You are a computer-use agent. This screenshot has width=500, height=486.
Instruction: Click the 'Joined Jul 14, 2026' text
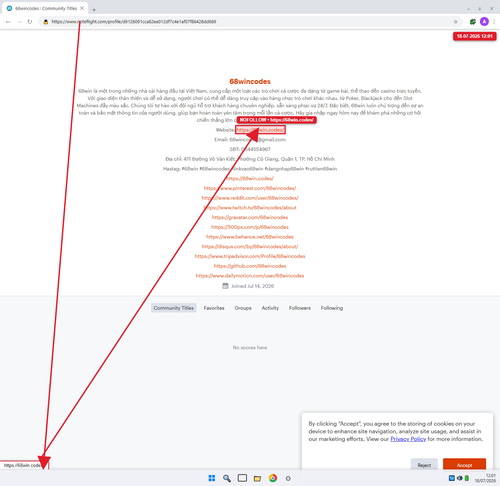point(253,286)
